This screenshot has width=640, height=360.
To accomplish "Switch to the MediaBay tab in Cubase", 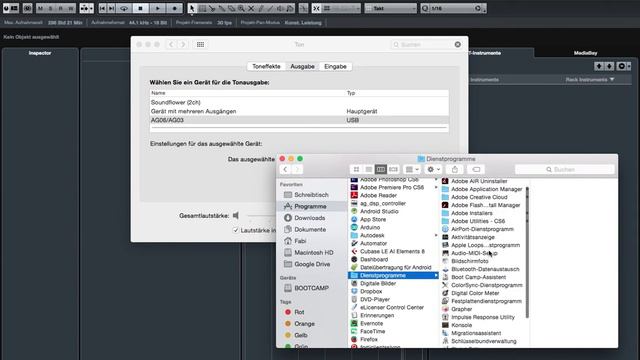I will (x=585, y=53).
